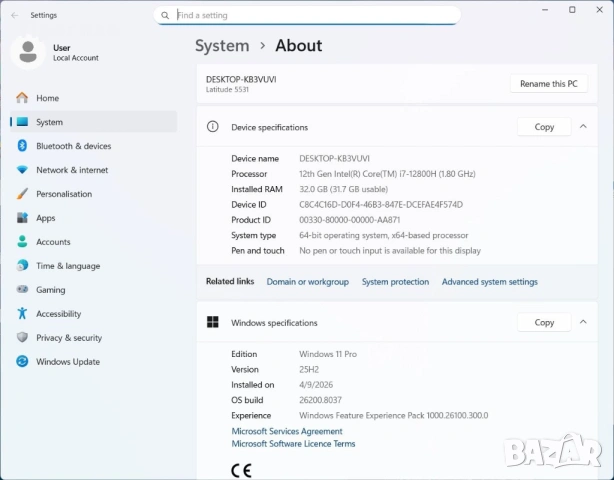Open the Apps settings page
Screen dimensions: 614x480
tap(94, 218)
